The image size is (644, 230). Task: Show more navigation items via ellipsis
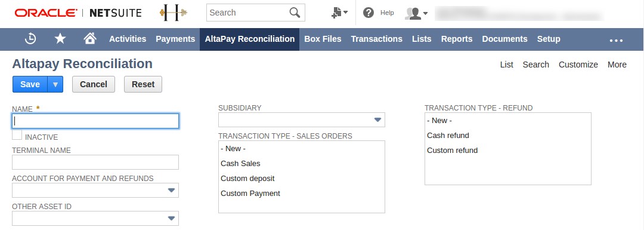point(616,40)
